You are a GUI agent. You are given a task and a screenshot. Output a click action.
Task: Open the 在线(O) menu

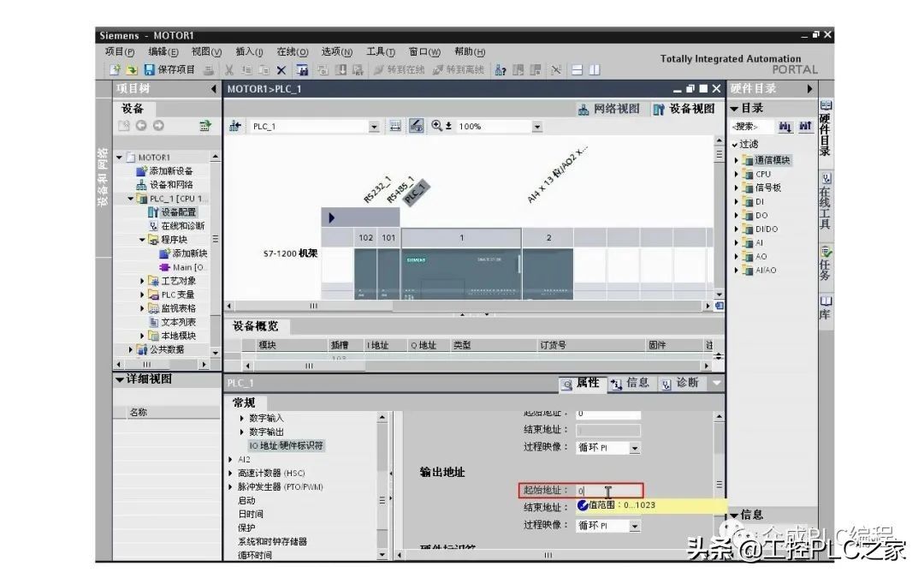(293, 52)
